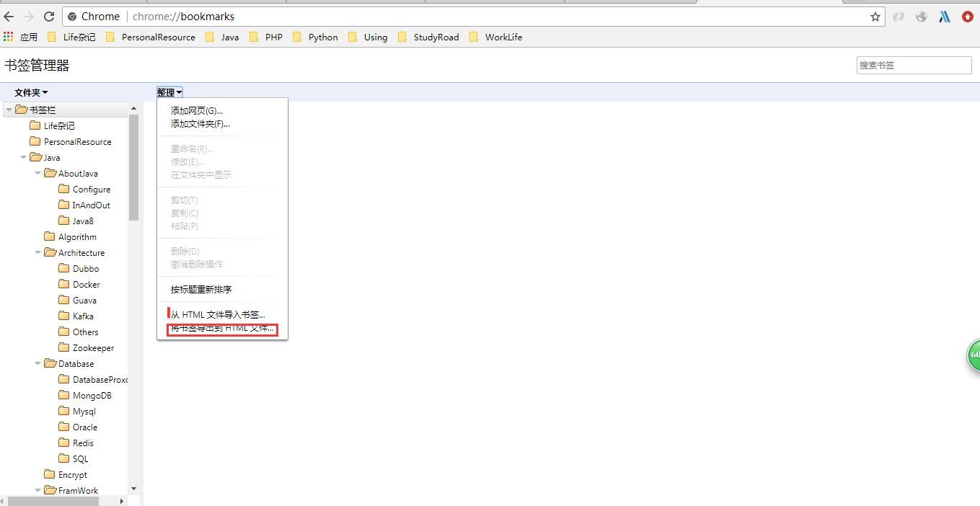Open the apps grid icon in bookmarks bar
This screenshot has height=506, width=980.
coord(9,36)
